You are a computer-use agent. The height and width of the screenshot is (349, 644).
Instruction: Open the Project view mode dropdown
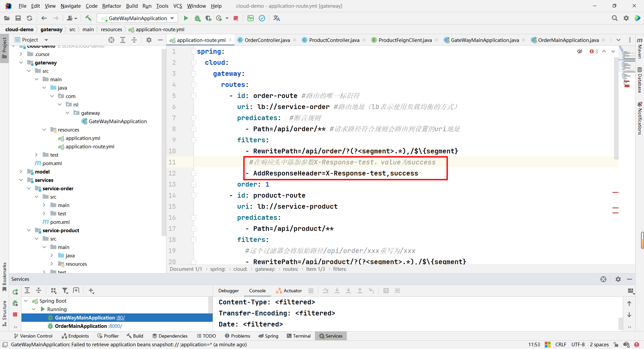pyautogui.click(x=46, y=40)
